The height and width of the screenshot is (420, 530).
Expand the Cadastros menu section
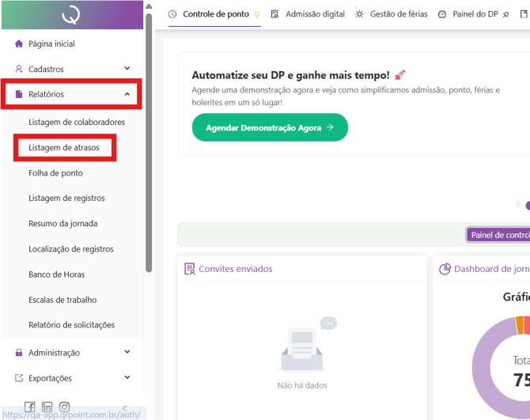pyautogui.click(x=127, y=69)
